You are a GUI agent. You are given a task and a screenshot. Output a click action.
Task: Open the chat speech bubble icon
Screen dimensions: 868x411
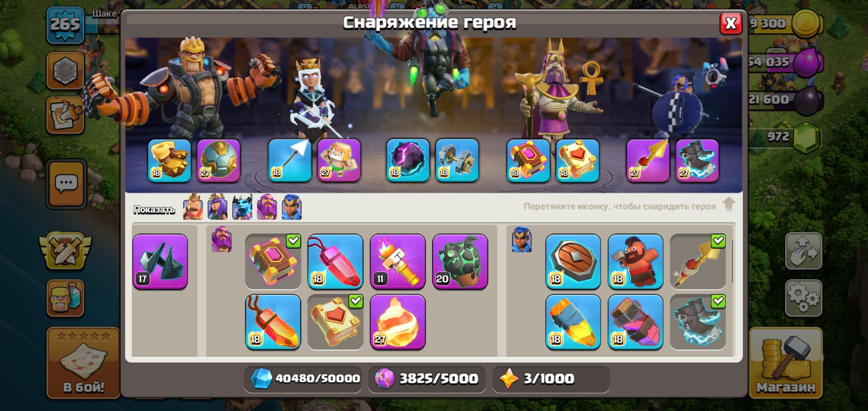click(67, 184)
